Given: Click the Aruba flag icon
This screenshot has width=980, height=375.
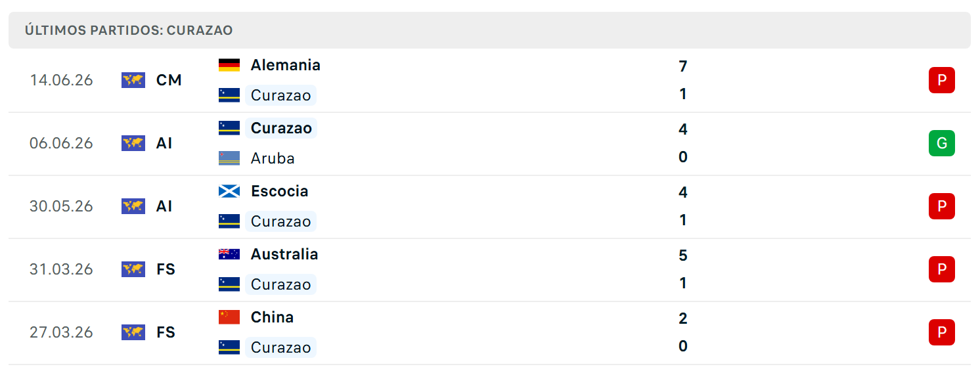Looking at the screenshot, I should [229, 158].
